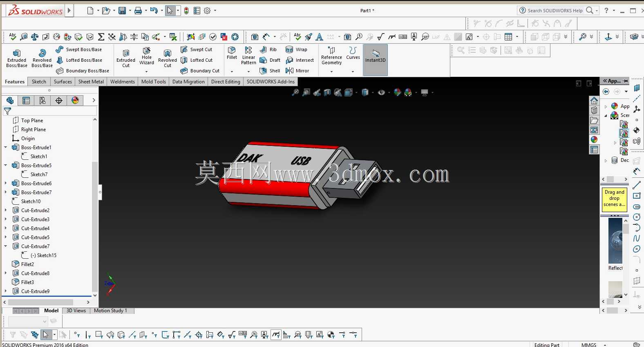The height and width of the screenshot is (347, 644).
Task: Click the Draft feature tool
Action: (x=270, y=60)
